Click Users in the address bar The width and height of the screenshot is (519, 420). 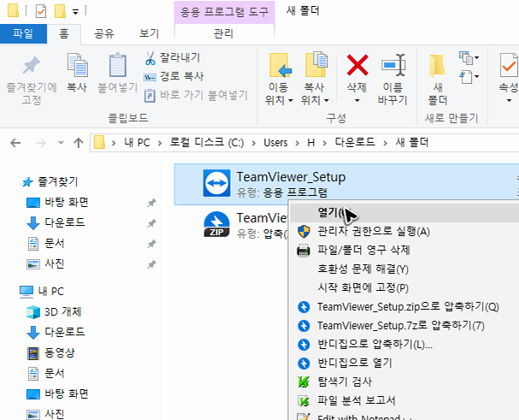[275, 143]
